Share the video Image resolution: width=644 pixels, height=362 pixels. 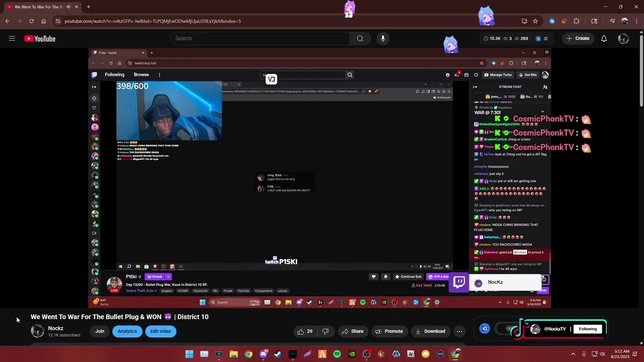(352, 331)
